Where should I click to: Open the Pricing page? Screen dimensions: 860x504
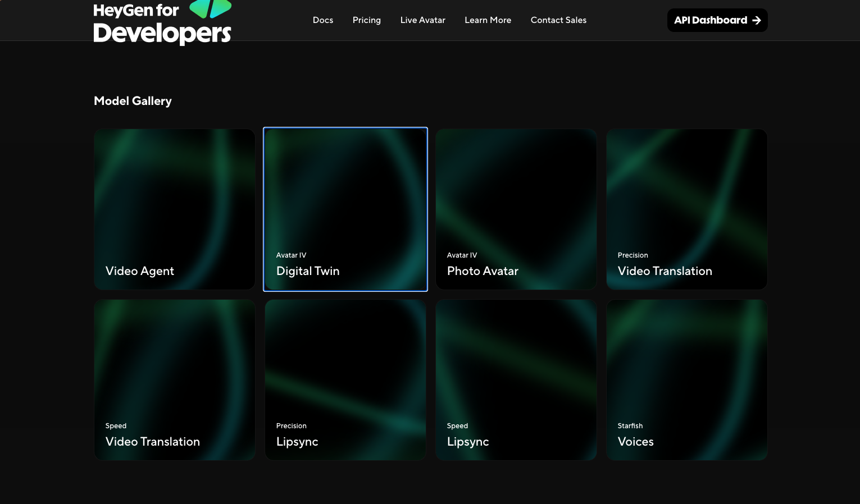point(366,20)
